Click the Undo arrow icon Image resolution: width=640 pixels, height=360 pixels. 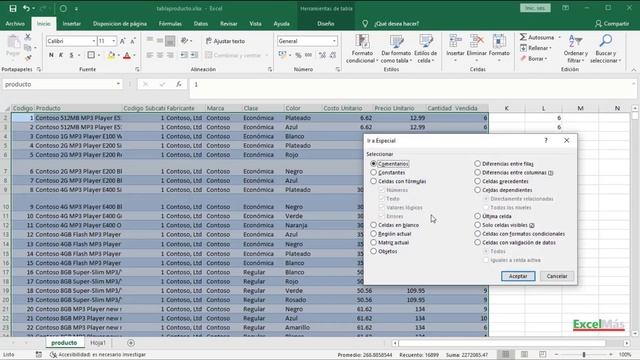pos(27,8)
